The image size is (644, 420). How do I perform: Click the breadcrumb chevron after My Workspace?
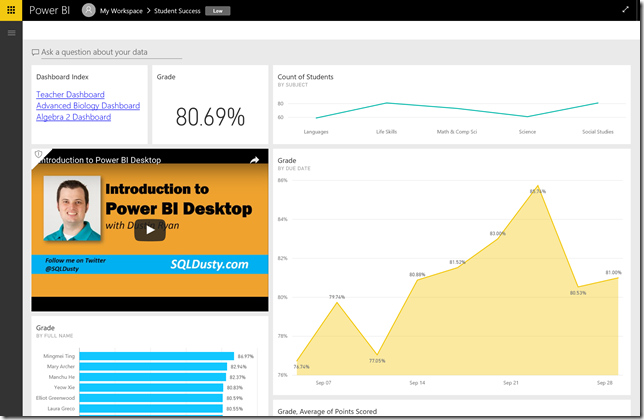(x=149, y=11)
